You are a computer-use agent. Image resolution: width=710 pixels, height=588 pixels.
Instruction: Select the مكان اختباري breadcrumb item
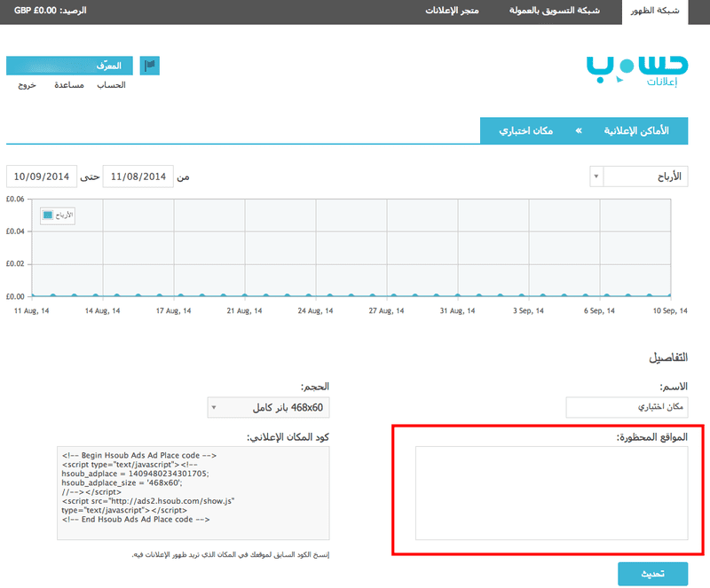click(x=525, y=131)
